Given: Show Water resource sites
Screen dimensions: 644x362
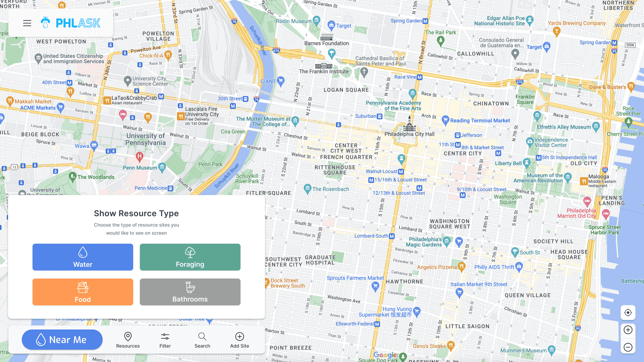Looking at the screenshot, I should [83, 257].
